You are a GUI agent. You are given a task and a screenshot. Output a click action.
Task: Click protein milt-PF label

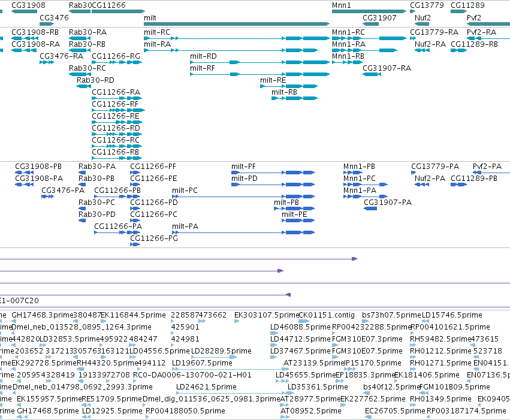(x=243, y=167)
